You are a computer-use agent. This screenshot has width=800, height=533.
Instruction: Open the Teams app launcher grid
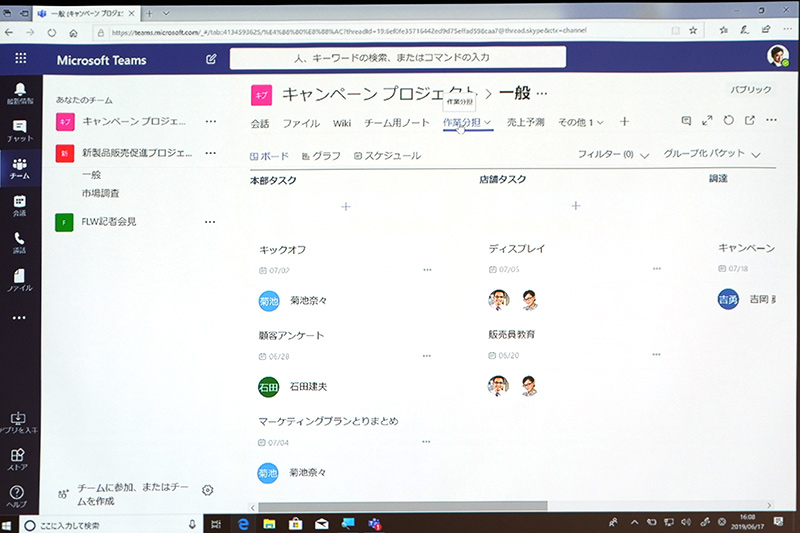(x=20, y=58)
